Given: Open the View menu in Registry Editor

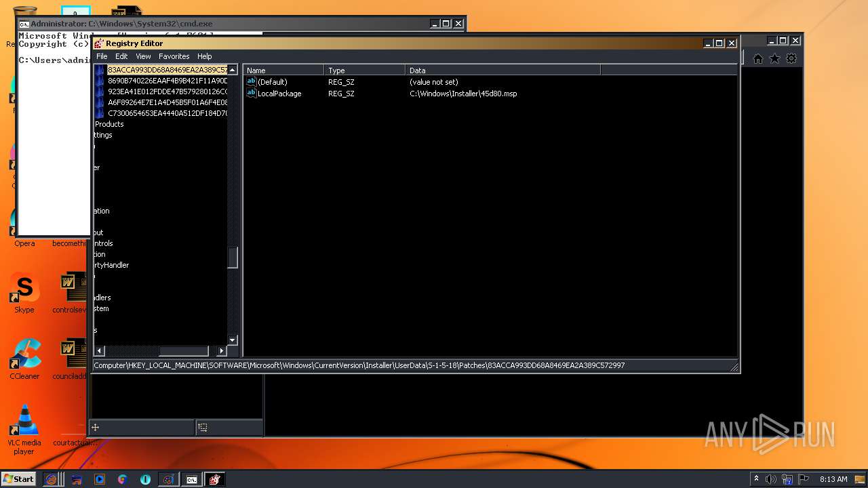Looking at the screenshot, I should coord(143,56).
